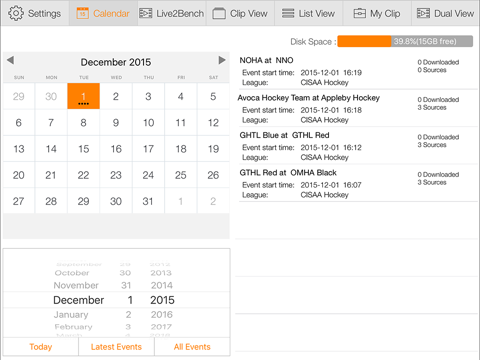The image size is (480, 360).
Task: Choose December 20 in calendar
Action: [x=19, y=175]
